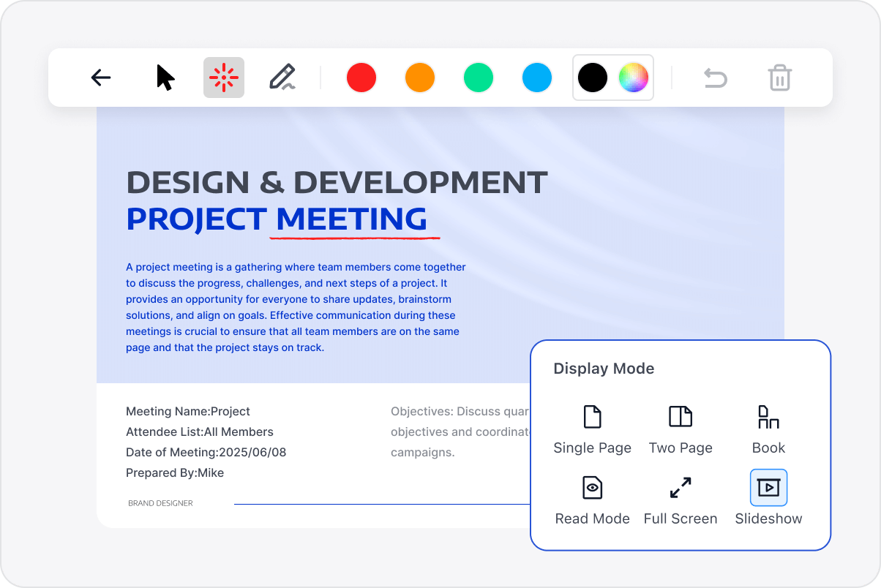Select the cursor pointer tool
This screenshot has width=881, height=588.
pos(165,78)
